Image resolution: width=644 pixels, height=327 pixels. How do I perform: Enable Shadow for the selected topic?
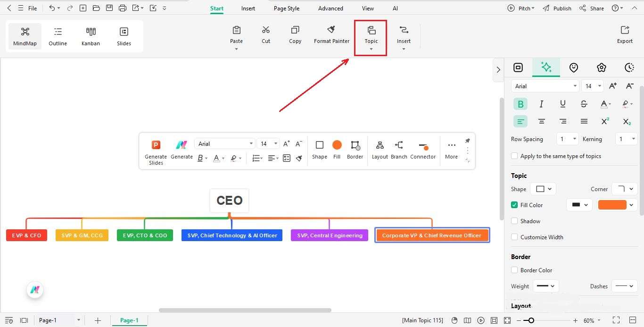[514, 221]
